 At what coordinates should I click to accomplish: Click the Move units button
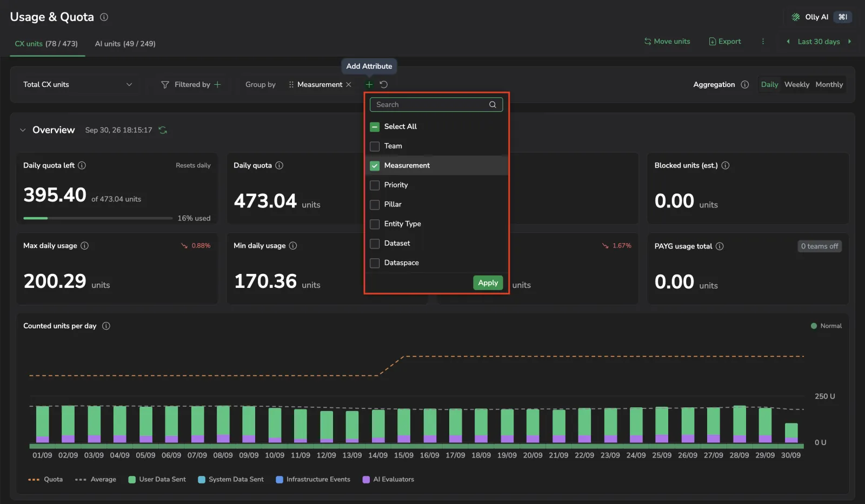tap(667, 42)
